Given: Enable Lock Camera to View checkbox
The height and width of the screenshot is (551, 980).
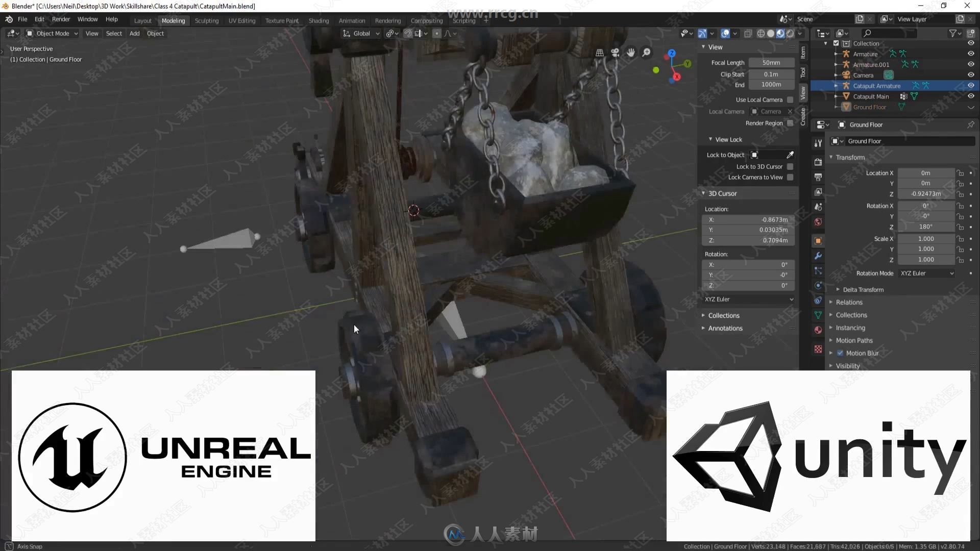Looking at the screenshot, I should click(x=790, y=177).
